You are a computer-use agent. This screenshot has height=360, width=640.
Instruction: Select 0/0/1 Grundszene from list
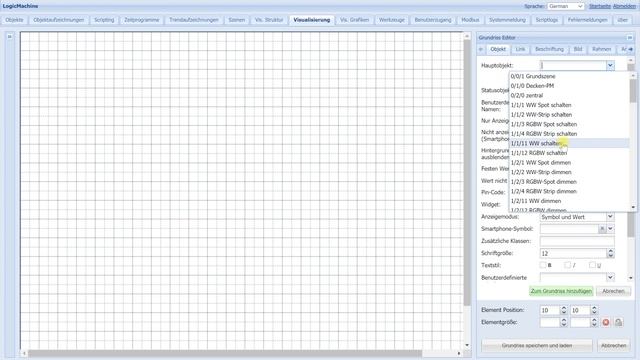(x=569, y=76)
